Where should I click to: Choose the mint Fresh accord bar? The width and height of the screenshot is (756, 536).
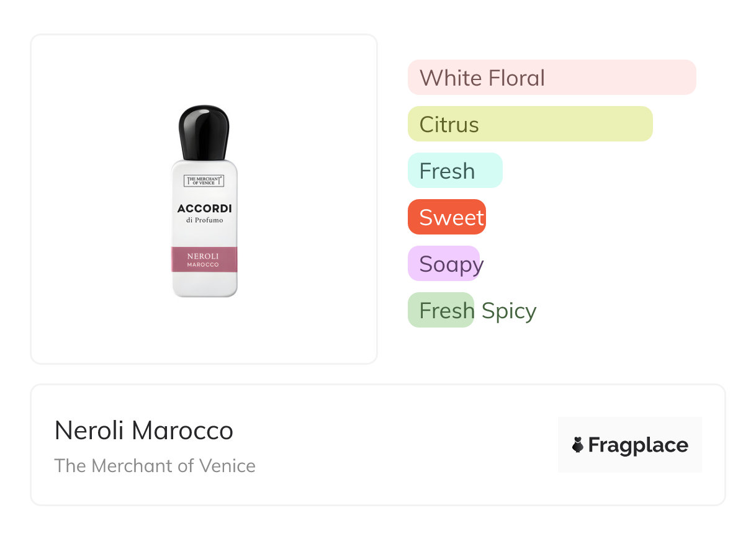click(454, 171)
